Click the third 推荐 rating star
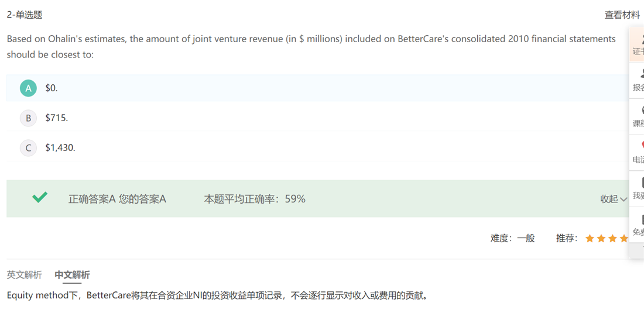 coord(612,238)
